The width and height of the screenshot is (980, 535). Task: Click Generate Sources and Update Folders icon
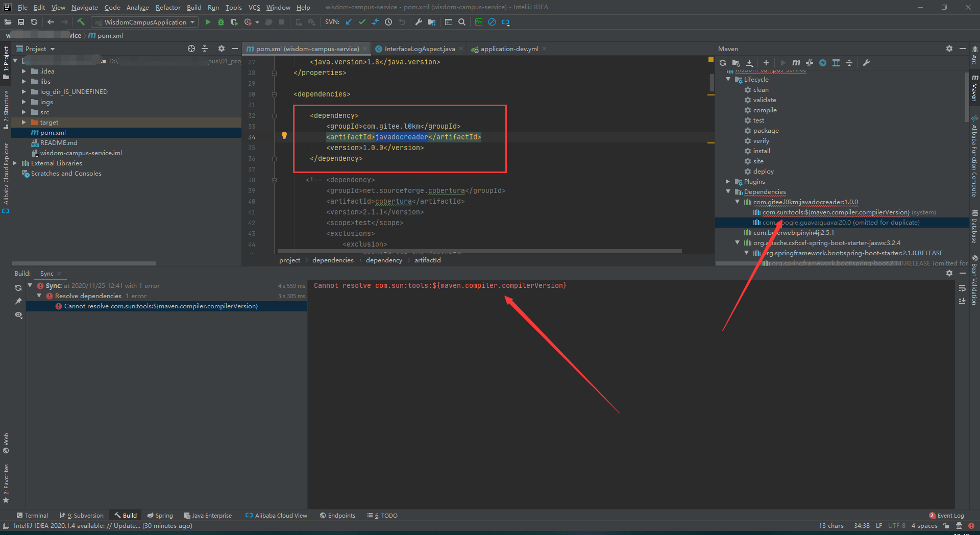(736, 63)
